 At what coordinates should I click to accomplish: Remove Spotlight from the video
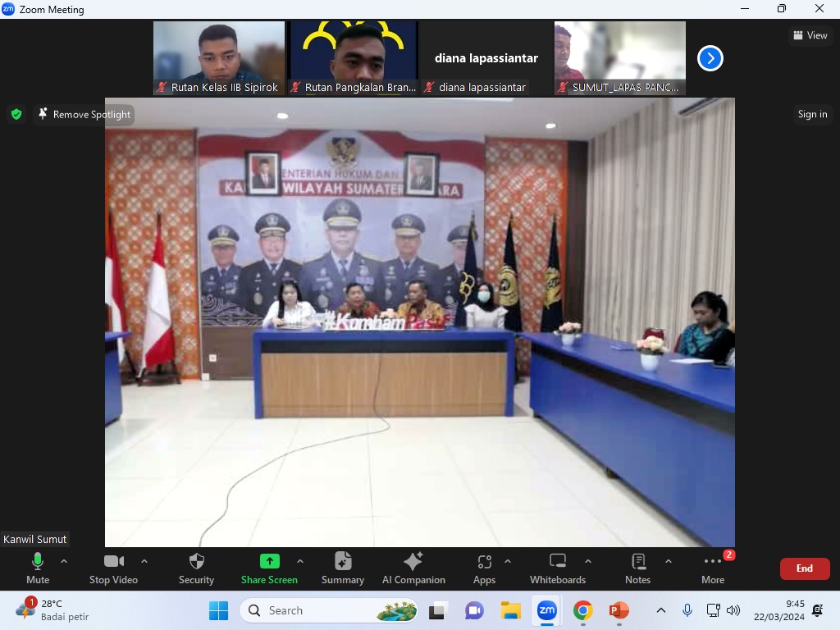click(84, 115)
